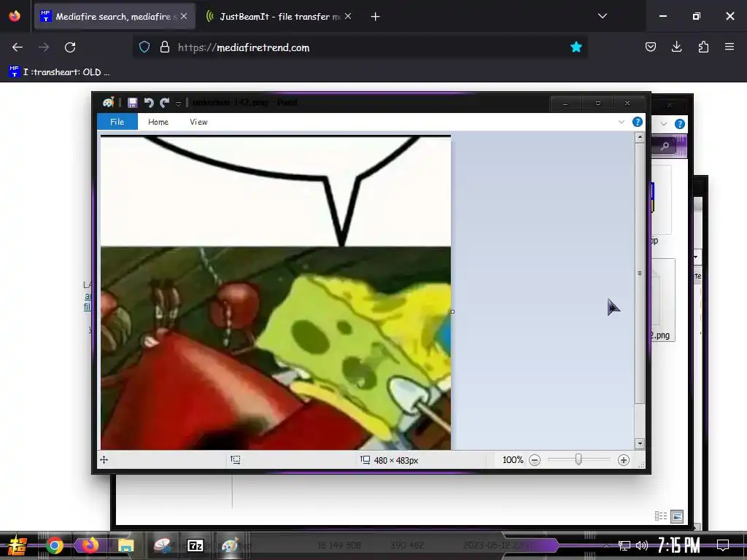Click the Firefox taskbar icon
This screenshot has height=560, width=747.
click(90, 545)
